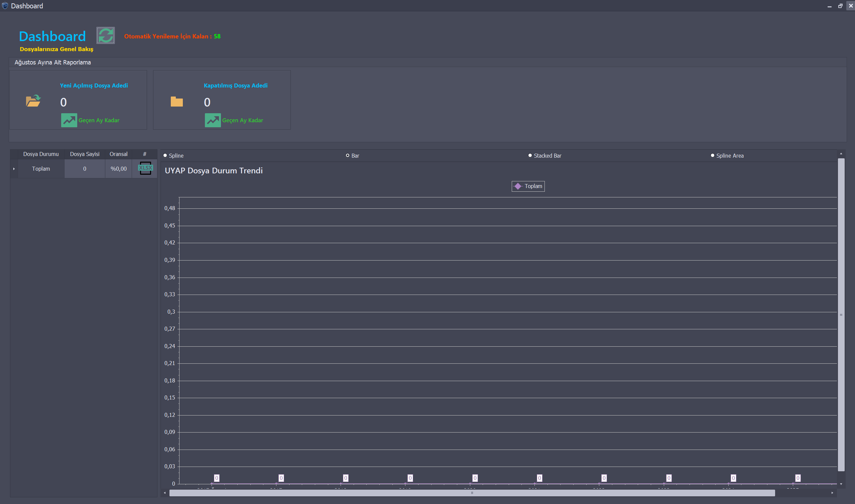This screenshot has width=855, height=504.
Task: Click the Otomatik Yenileme İçin Kalan countdown text
Action: click(x=172, y=36)
